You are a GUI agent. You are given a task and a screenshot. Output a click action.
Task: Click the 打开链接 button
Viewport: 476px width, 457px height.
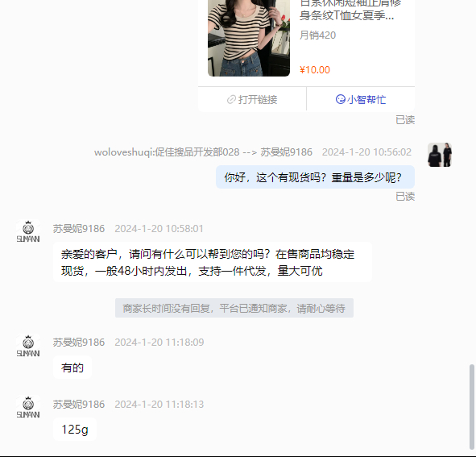(x=252, y=99)
